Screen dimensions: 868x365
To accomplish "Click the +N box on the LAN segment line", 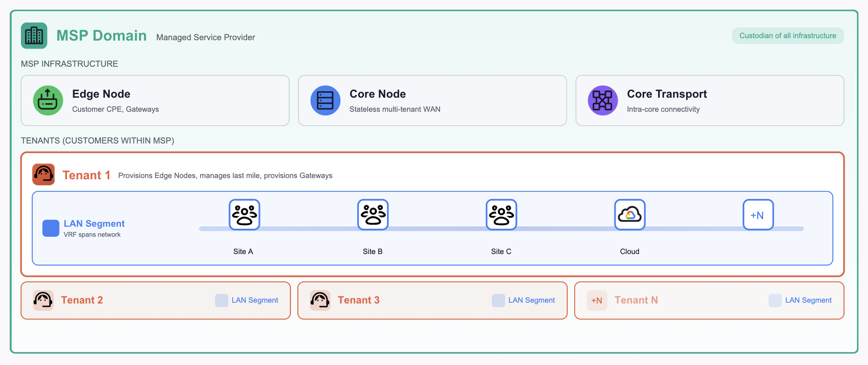I will (x=758, y=215).
